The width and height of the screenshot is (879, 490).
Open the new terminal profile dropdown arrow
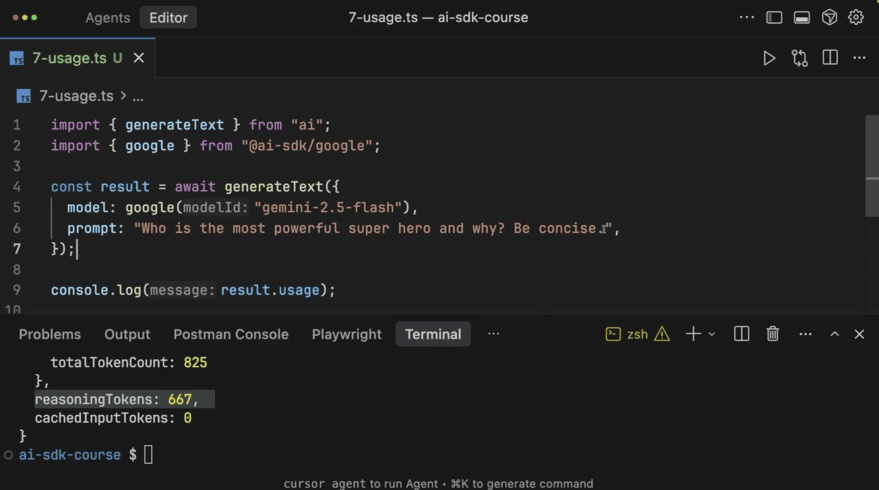712,334
